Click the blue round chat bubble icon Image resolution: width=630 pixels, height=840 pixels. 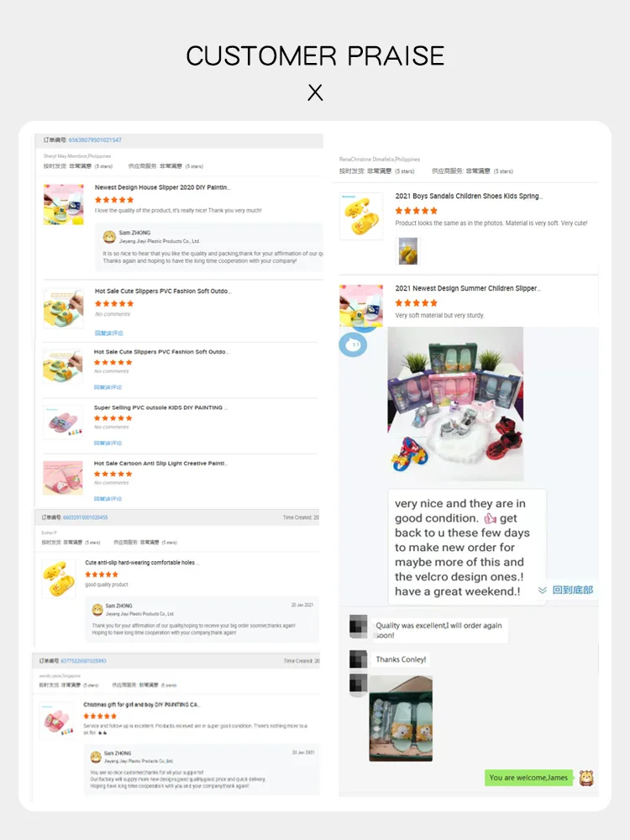(353, 345)
